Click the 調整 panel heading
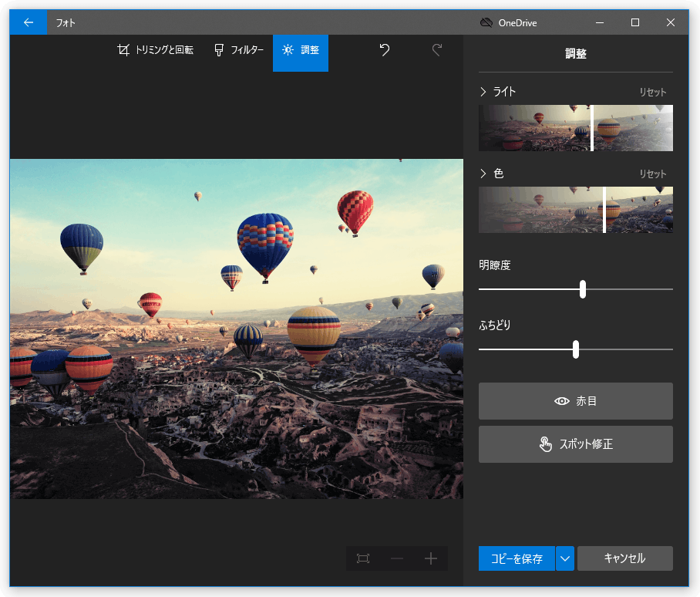Image resolution: width=700 pixels, height=597 pixels. (575, 54)
